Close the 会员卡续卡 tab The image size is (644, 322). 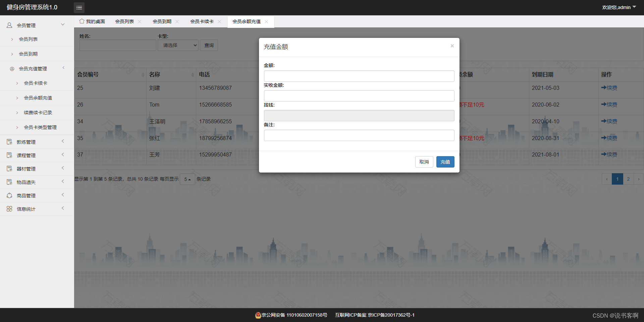pyautogui.click(x=219, y=21)
